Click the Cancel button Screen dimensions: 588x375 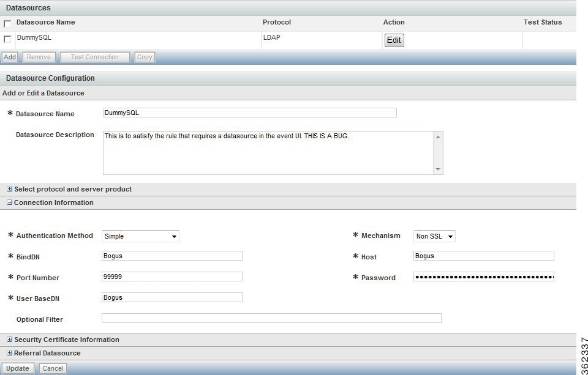53,368
